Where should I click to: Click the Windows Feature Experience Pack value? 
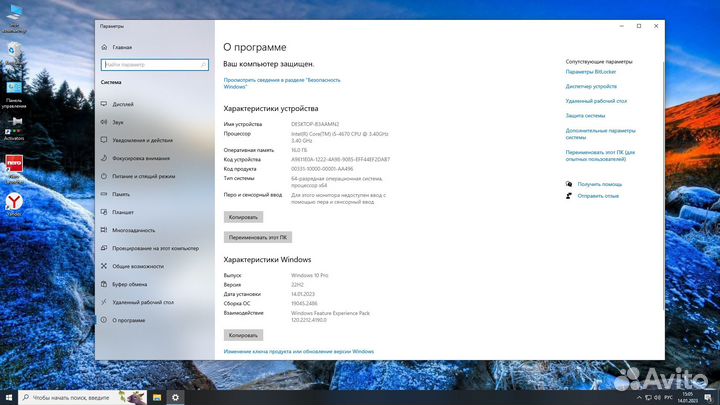tap(330, 316)
